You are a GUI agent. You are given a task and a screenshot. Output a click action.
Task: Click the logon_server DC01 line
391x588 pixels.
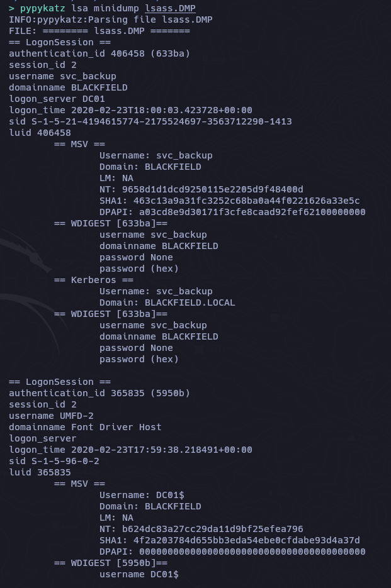57,99
